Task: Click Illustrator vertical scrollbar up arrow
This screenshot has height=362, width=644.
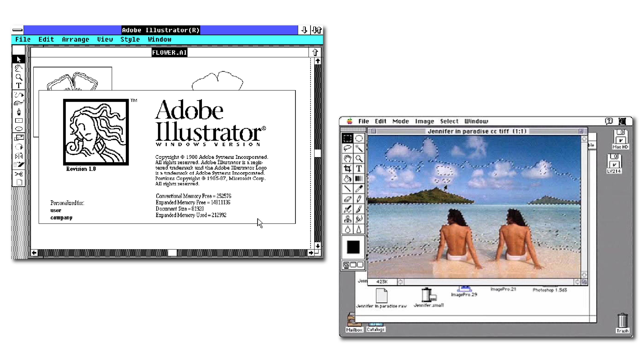Action: [x=317, y=61]
